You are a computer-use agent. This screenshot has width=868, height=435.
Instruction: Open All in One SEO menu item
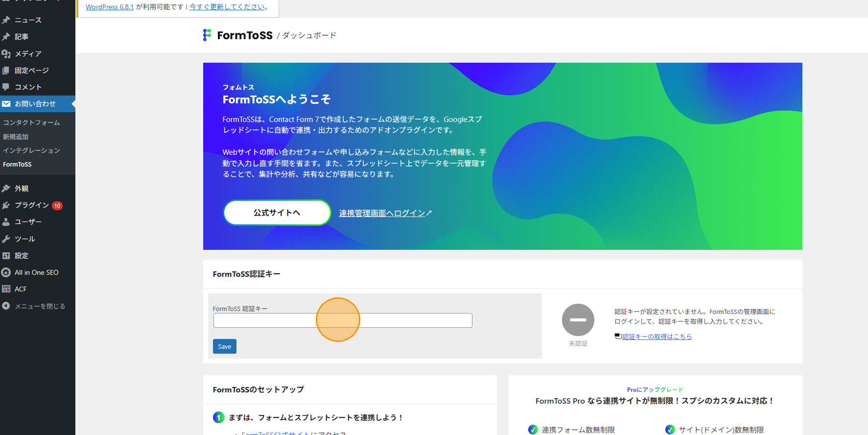coord(38,272)
